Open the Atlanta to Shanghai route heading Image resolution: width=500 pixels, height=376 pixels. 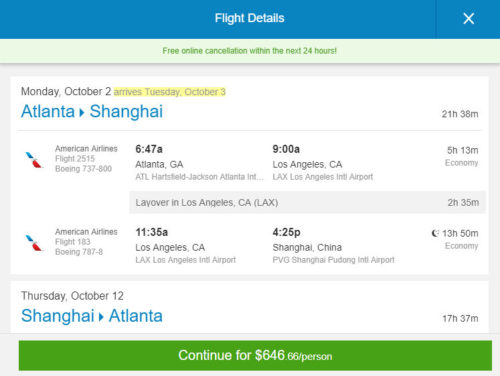92,111
